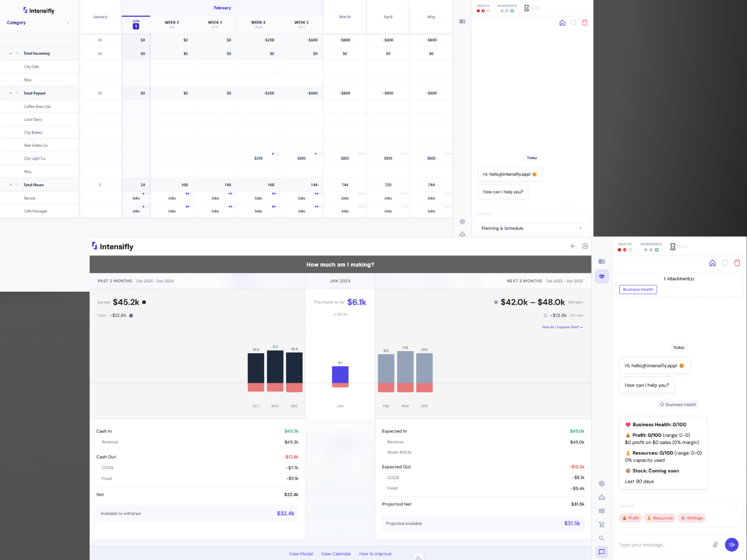747x560 pixels.
Task: Select the search magnifier icon in the sidebar
Action: (x=601, y=538)
